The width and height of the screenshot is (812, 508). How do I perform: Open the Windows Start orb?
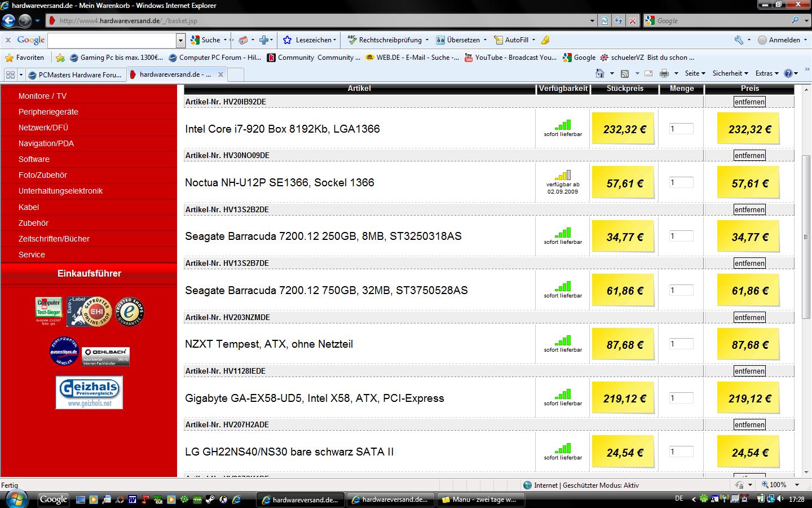pyautogui.click(x=16, y=499)
